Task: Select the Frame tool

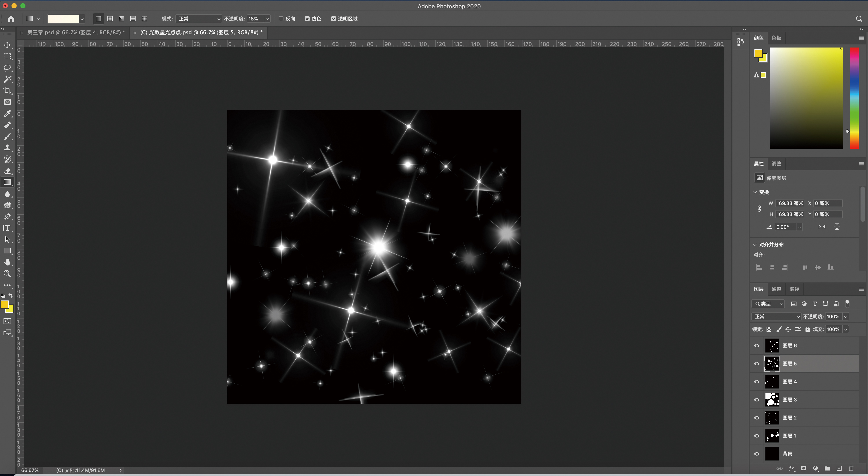Action: pos(7,102)
